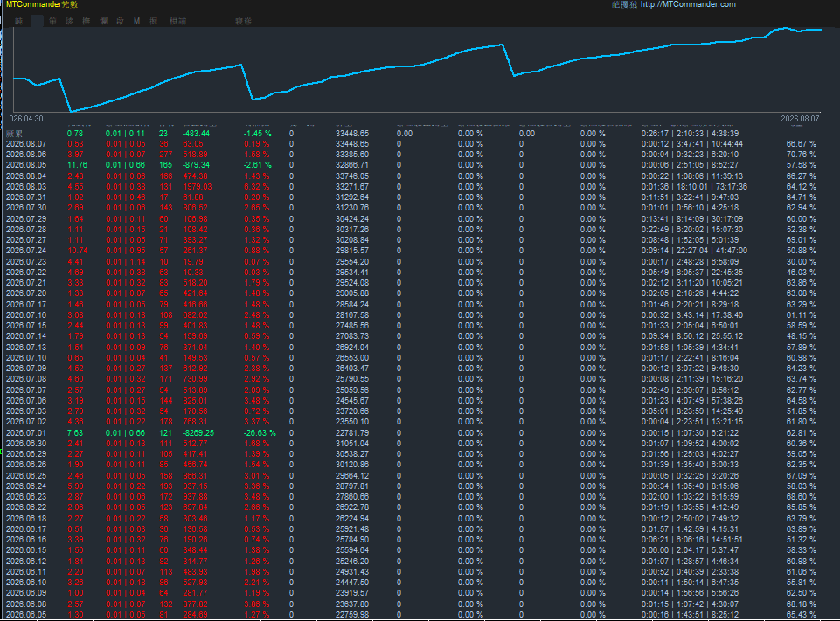Click the 10.74 value cell

coord(77,251)
